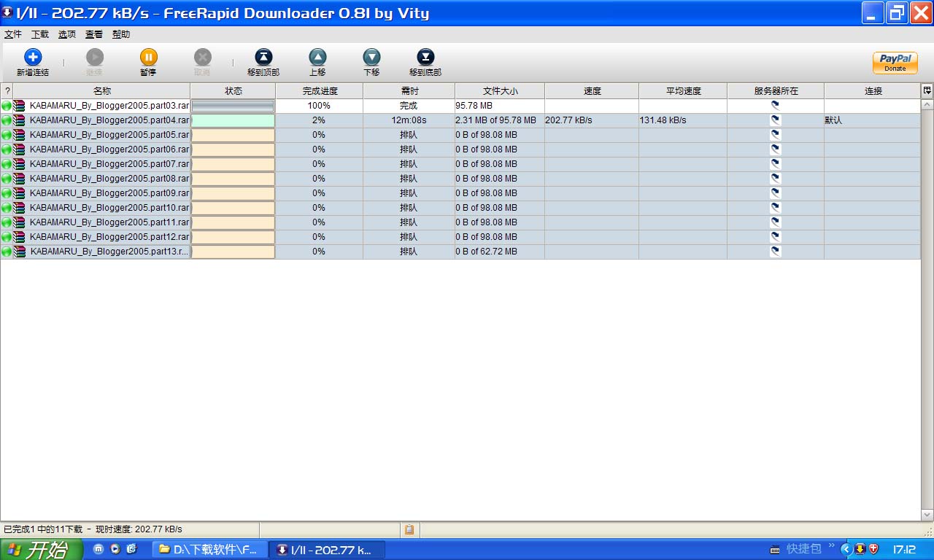Select KABAMARU_By_Blogger2005.part09.rar file name
This screenshot has height=560, width=934.
pos(109,193)
